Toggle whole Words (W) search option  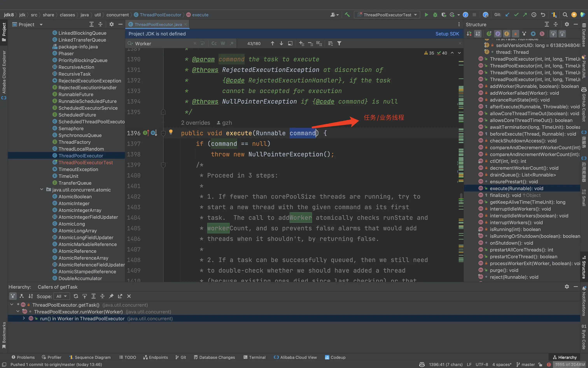pyautogui.click(x=223, y=43)
